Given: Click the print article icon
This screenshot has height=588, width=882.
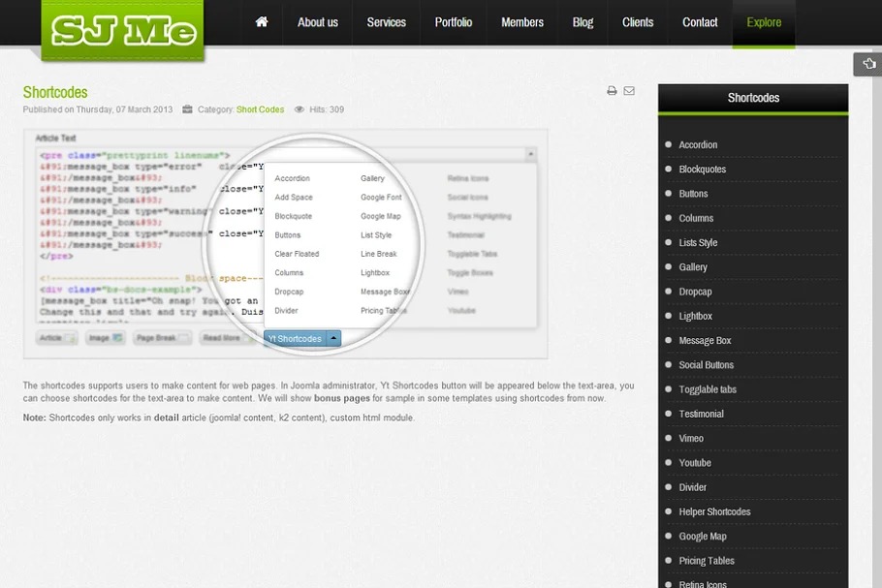Looking at the screenshot, I should (612, 91).
